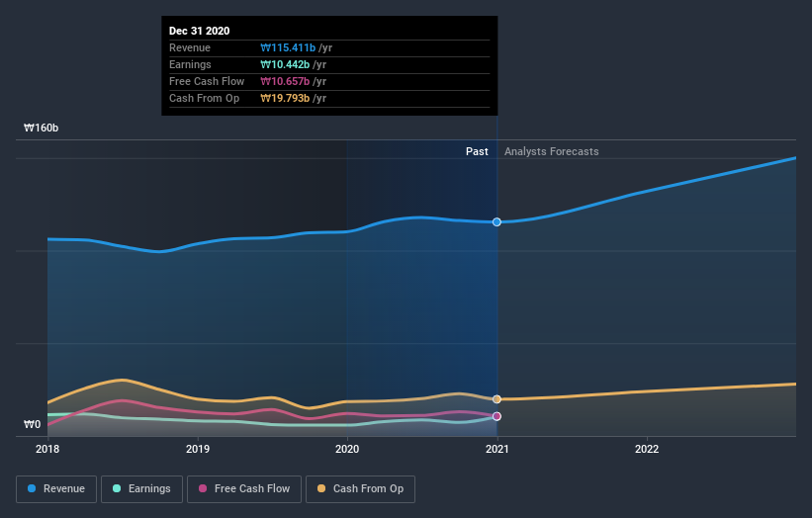Click the ₩160b y-axis label
This screenshot has height=518, width=812.
click(41, 128)
